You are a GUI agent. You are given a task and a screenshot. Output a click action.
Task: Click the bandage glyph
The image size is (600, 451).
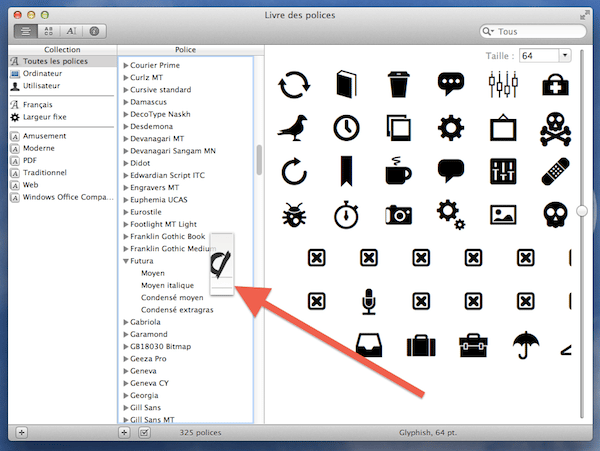pos(556,171)
